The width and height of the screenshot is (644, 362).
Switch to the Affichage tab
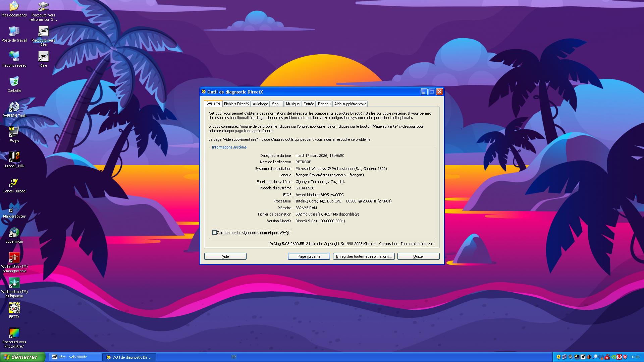click(x=260, y=104)
